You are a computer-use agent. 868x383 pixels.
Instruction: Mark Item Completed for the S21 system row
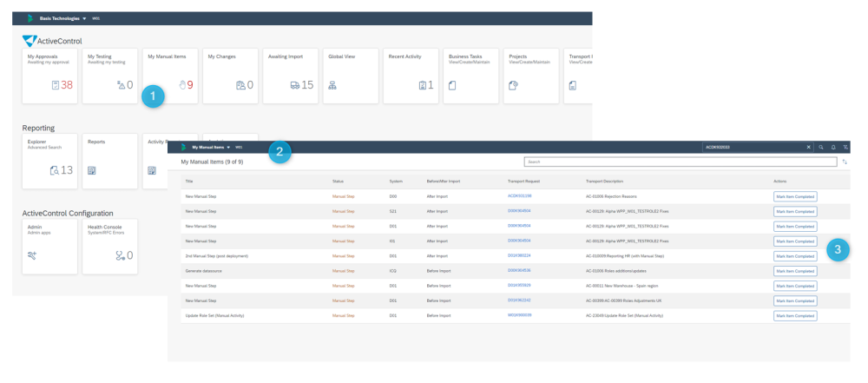point(795,211)
